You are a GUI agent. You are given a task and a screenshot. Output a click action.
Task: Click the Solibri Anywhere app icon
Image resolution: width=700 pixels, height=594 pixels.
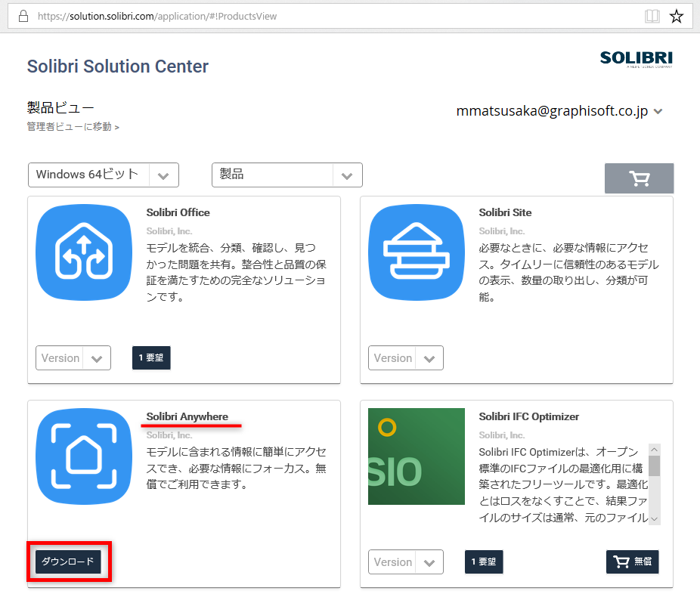[84, 456]
